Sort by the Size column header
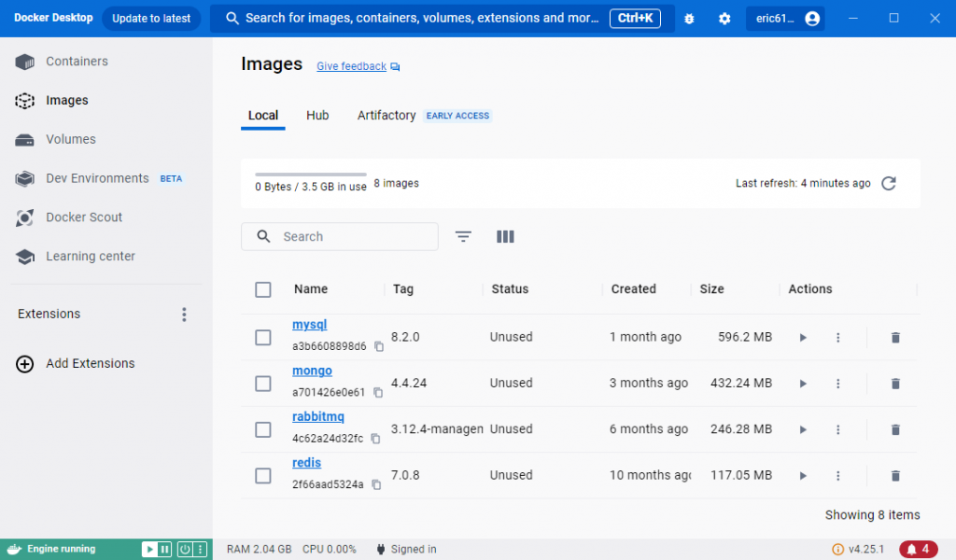The image size is (956, 560). [711, 288]
